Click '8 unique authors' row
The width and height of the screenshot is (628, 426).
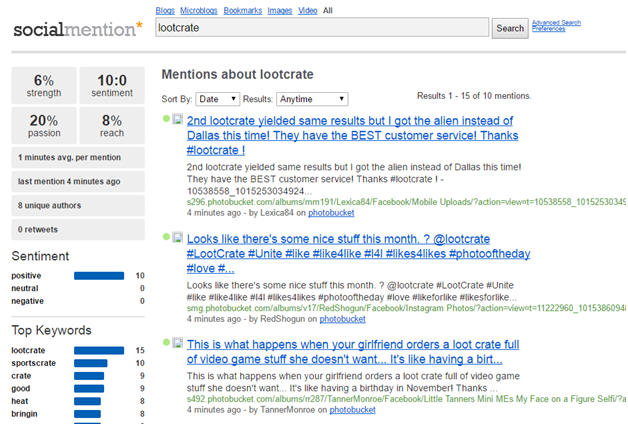78,205
